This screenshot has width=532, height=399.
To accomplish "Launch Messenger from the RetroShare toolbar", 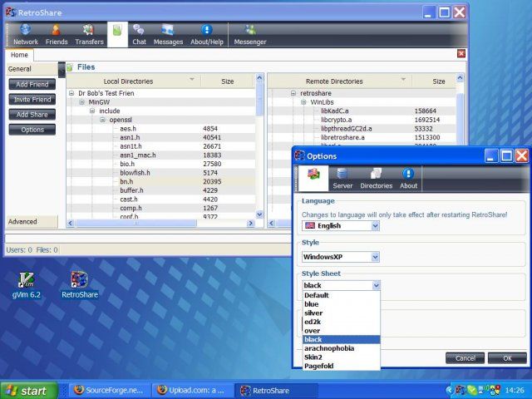I will pos(250,35).
